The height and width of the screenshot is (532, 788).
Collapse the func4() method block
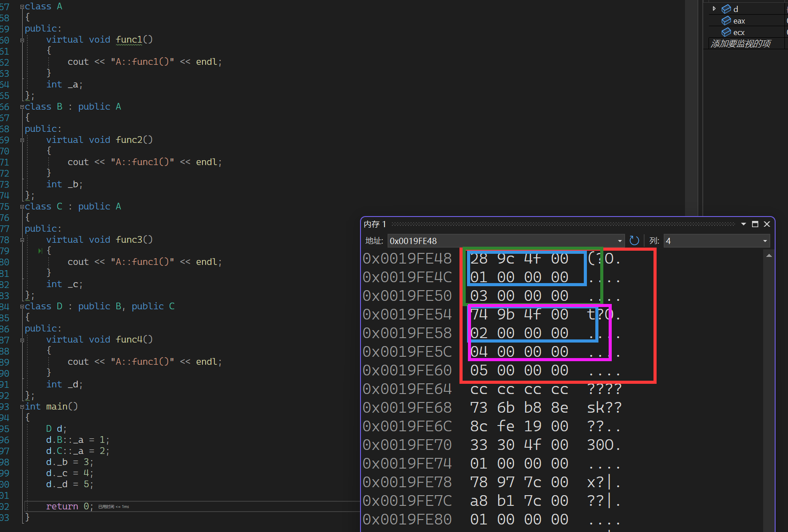22,340
